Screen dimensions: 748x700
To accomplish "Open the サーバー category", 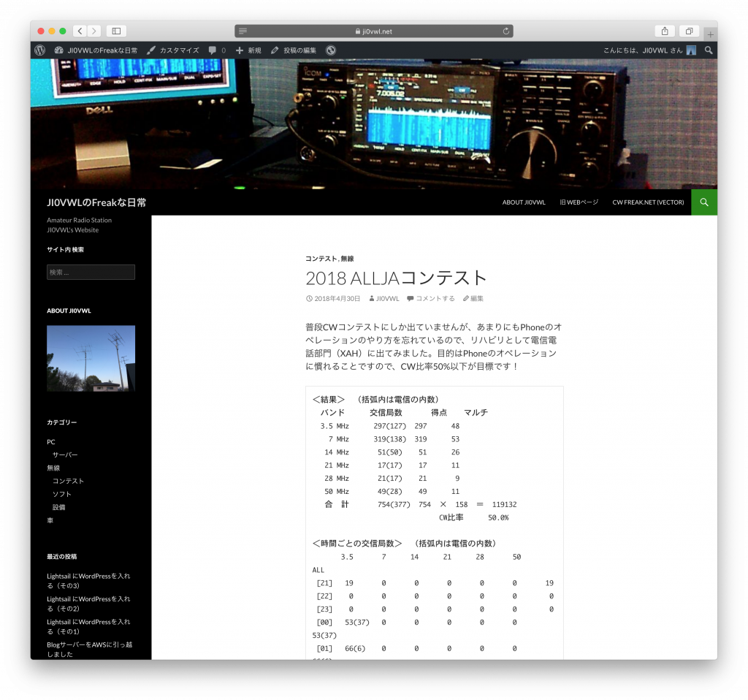I will click(65, 454).
